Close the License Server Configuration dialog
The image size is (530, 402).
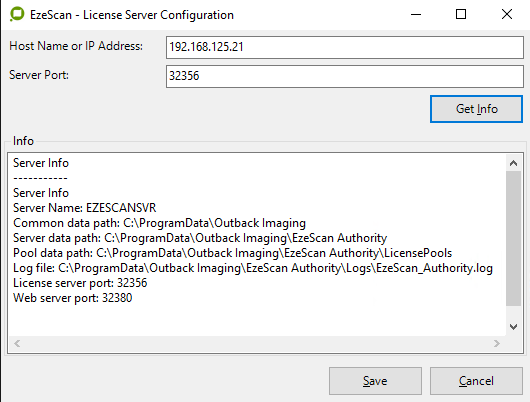click(x=507, y=14)
